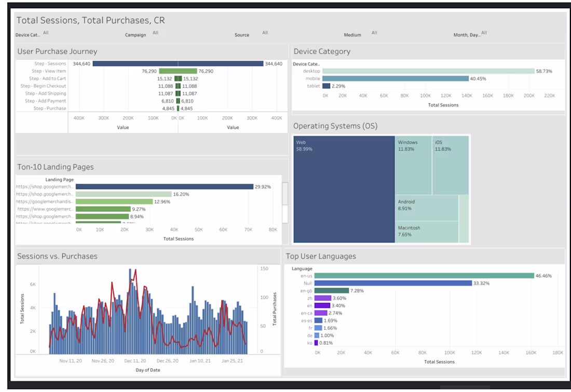Screen dimensions: 571x392
Task: Click the User Purchase Journey panel title
Action: (57, 51)
